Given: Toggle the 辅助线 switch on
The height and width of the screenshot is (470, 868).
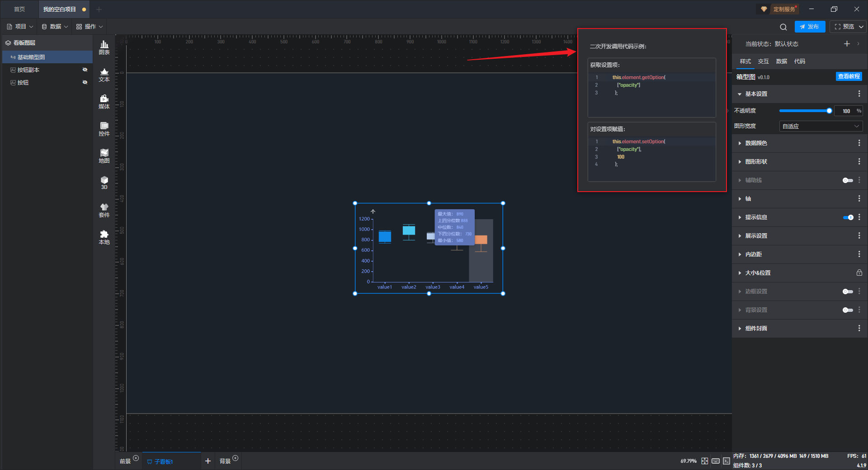Looking at the screenshot, I should click(847, 180).
